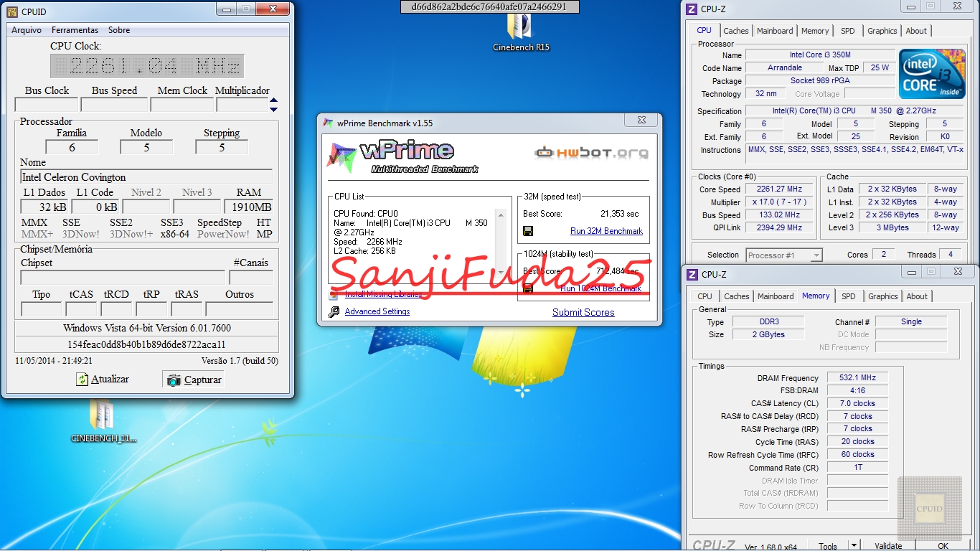The image size is (980, 551).
Task: Open the Sobre menu in CPUID
Action: point(119,30)
